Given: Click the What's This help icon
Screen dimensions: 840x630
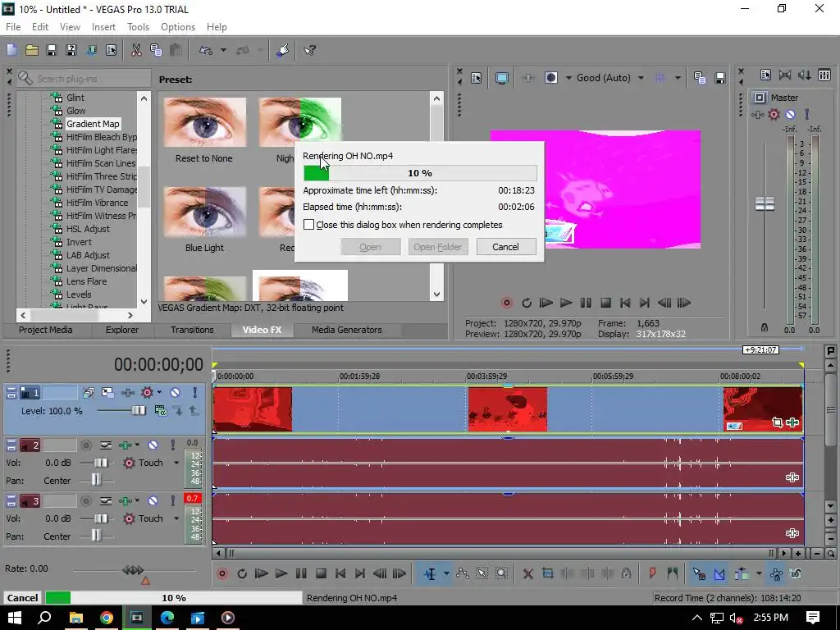Looking at the screenshot, I should pos(309,50).
